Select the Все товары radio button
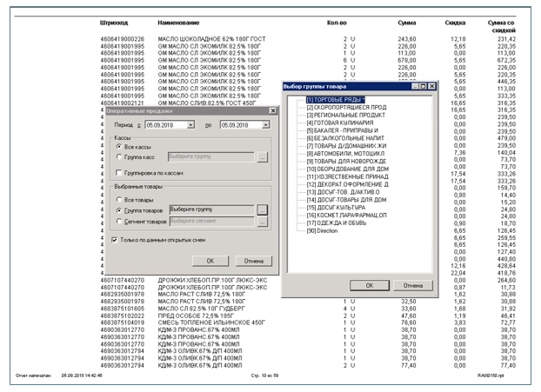 pos(119,200)
